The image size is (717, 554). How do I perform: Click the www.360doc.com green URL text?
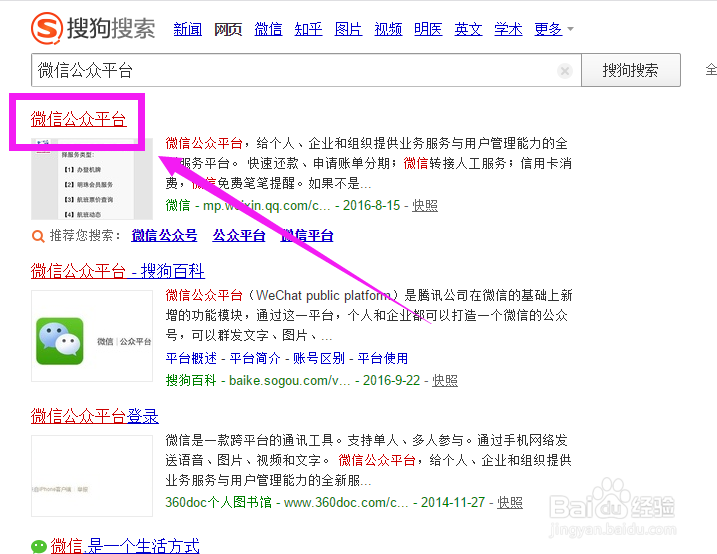pyautogui.click(x=346, y=503)
